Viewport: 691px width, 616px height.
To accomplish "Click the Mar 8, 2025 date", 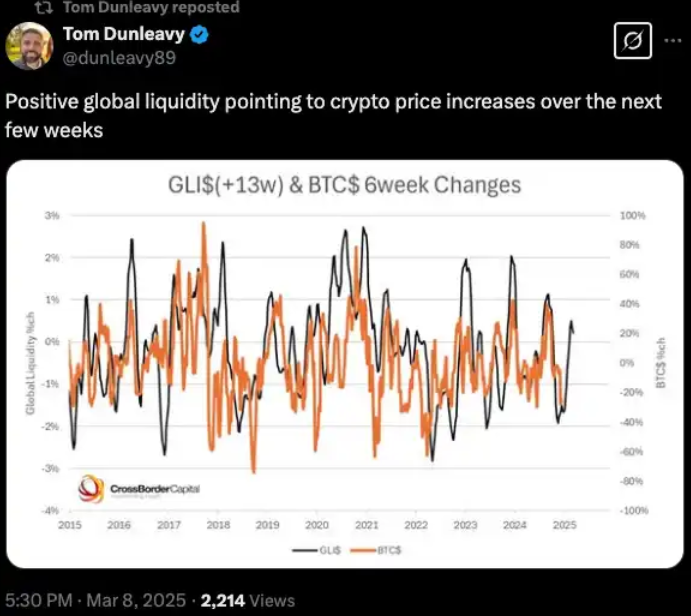I will (136, 601).
